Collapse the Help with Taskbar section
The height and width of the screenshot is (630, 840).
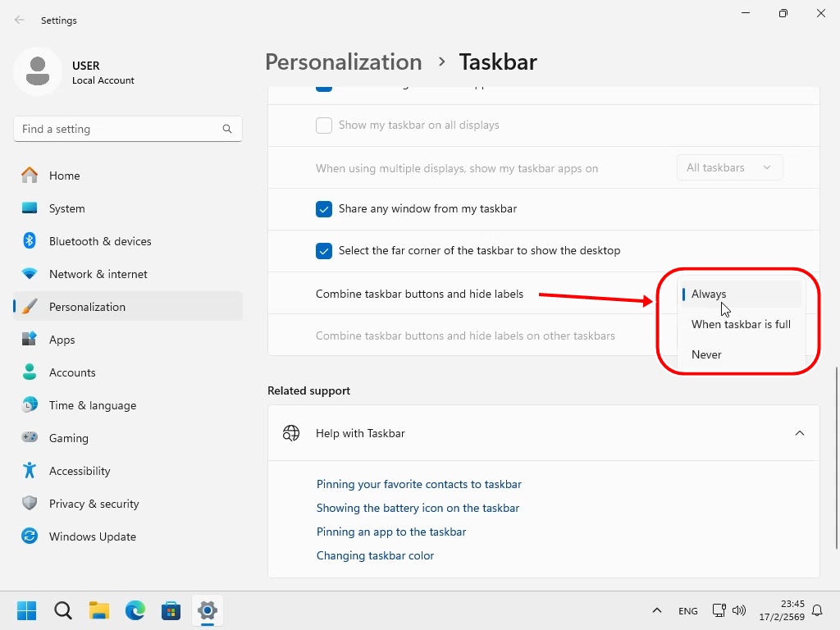pyautogui.click(x=799, y=433)
